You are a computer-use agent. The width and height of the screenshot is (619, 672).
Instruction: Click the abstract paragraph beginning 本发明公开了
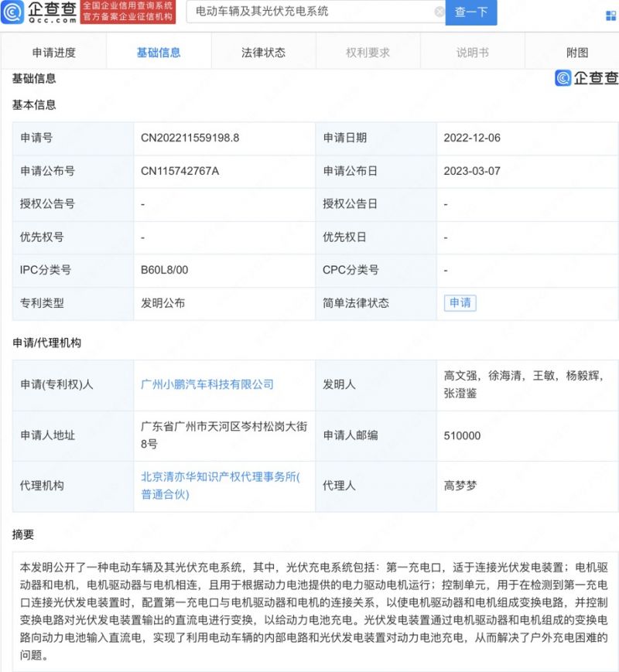pos(313,612)
